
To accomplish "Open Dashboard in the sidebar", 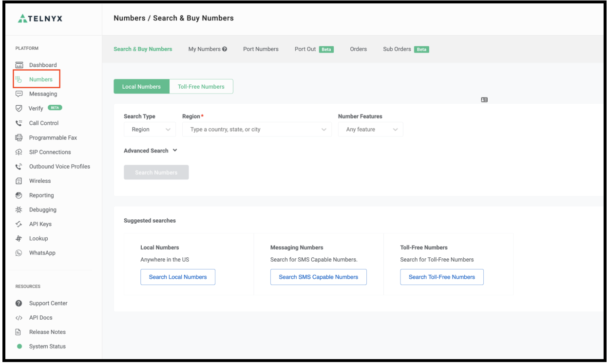I will 43,65.
